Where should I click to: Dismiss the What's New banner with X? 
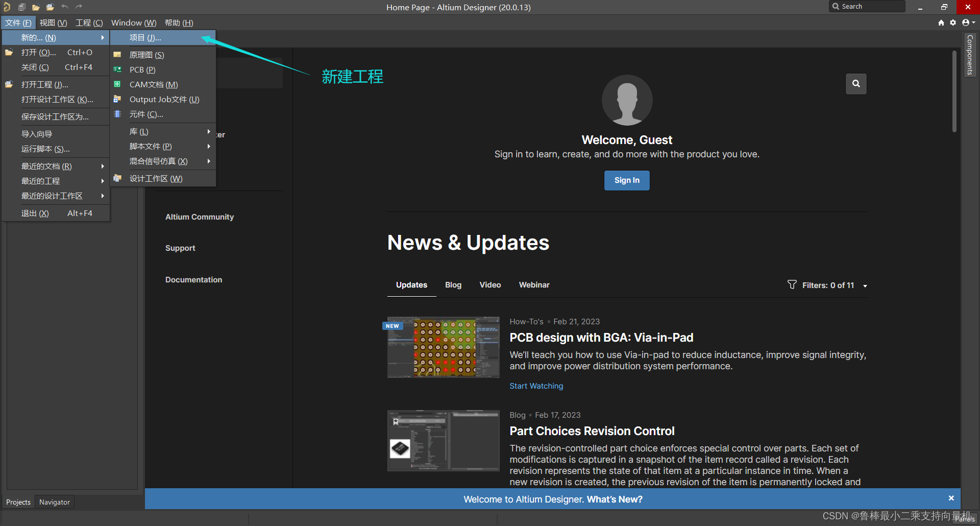(x=951, y=498)
